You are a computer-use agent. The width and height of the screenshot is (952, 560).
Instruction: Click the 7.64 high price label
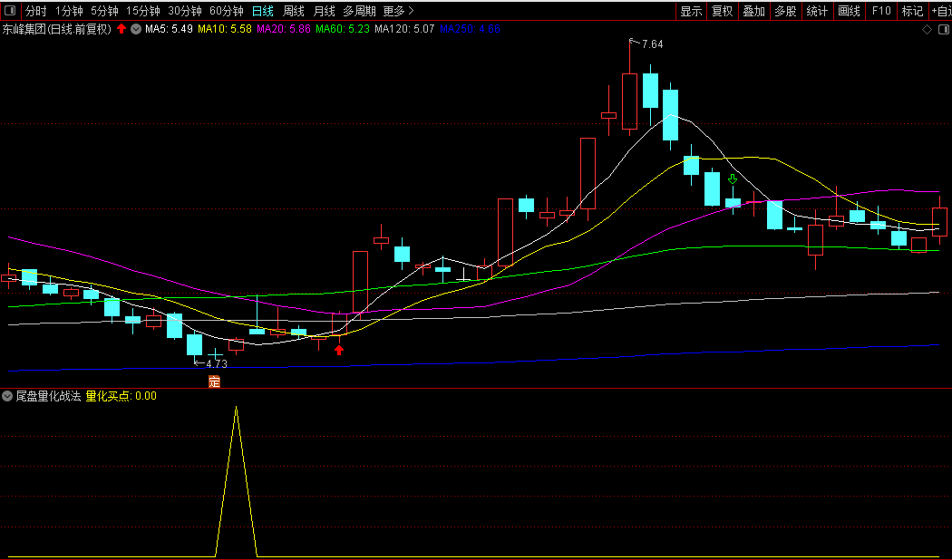pyautogui.click(x=652, y=44)
